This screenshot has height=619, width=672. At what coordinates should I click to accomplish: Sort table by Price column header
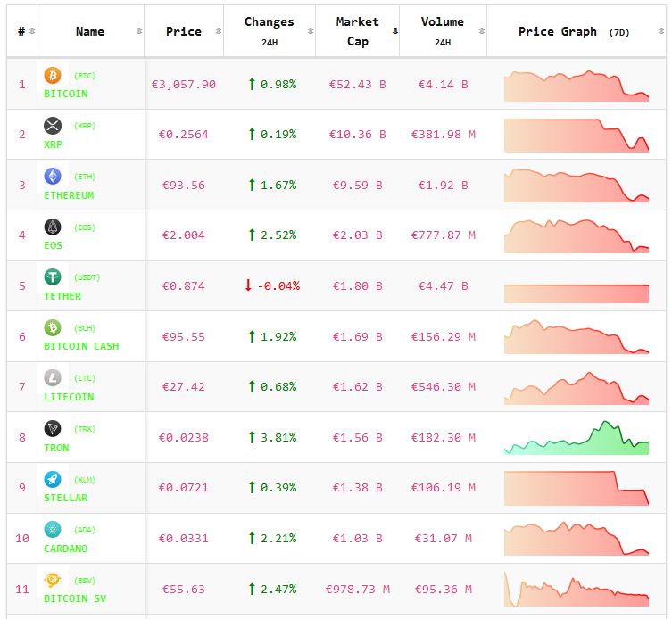[183, 31]
